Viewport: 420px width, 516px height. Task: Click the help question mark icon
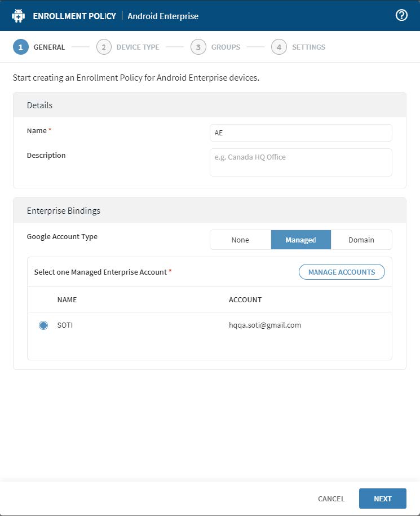click(x=401, y=16)
